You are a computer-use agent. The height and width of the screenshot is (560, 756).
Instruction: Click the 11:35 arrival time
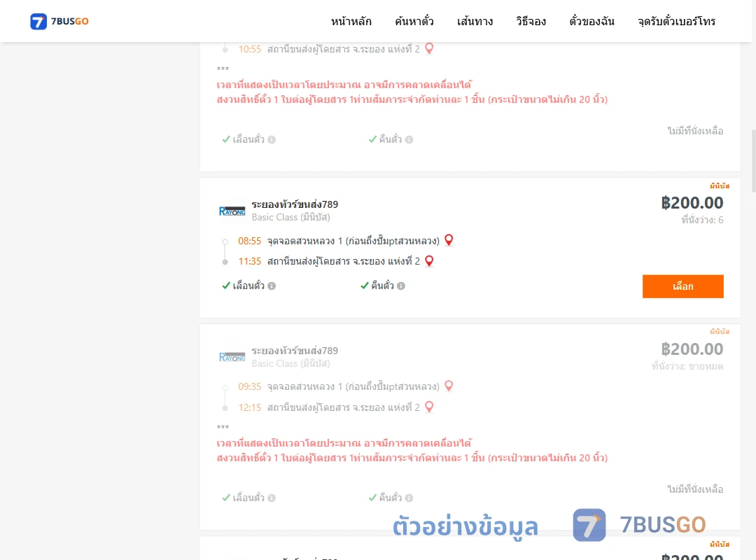pyautogui.click(x=249, y=261)
